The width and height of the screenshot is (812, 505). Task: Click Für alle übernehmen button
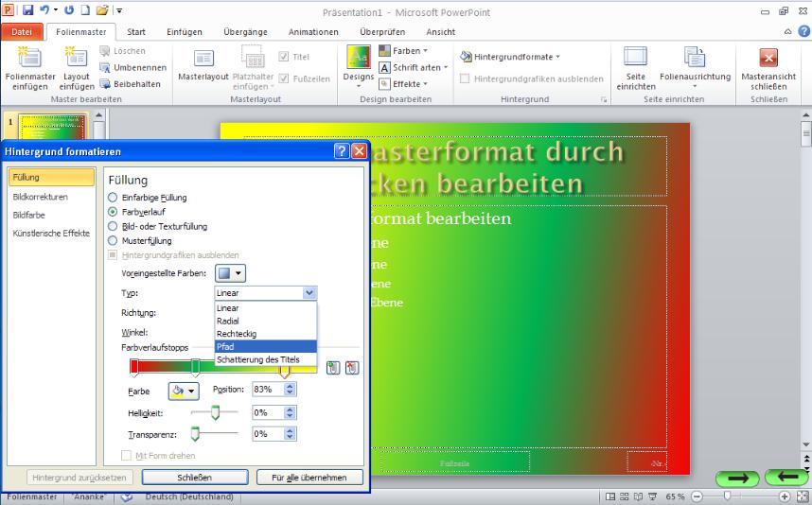tap(309, 478)
